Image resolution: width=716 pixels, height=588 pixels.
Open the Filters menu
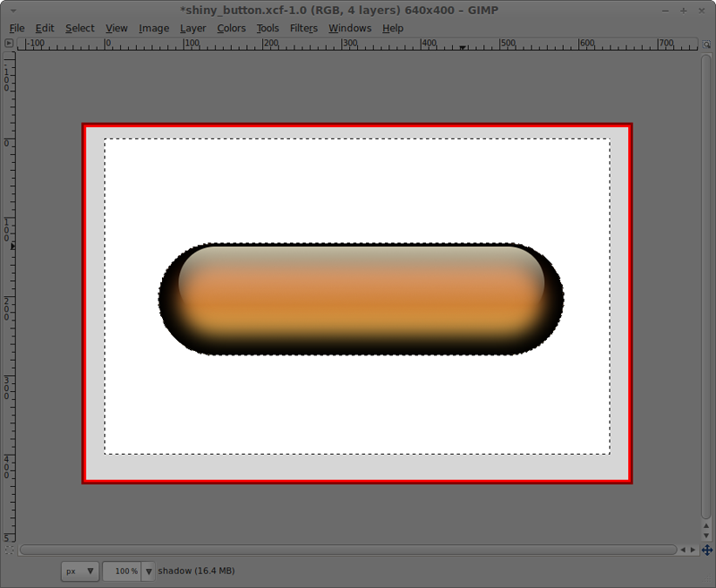303,28
